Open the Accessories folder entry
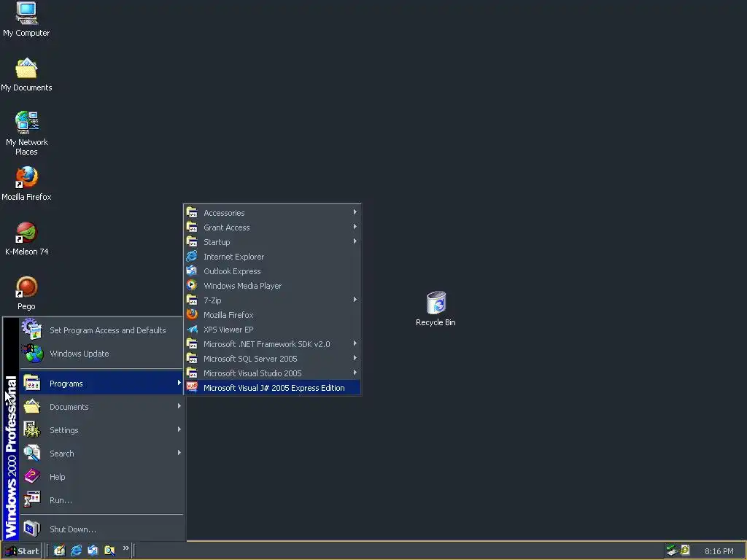Screen dimensions: 747x560 click(273, 213)
